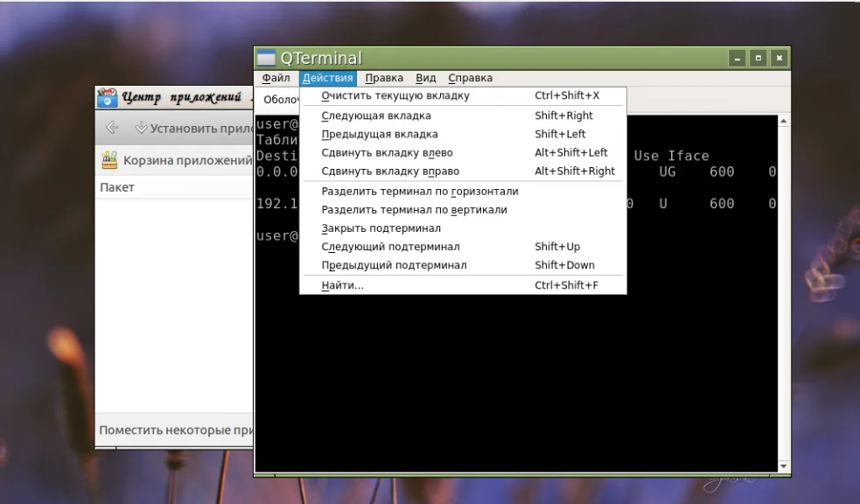Choose Сдвинуть вкладку вправо

(x=463, y=171)
